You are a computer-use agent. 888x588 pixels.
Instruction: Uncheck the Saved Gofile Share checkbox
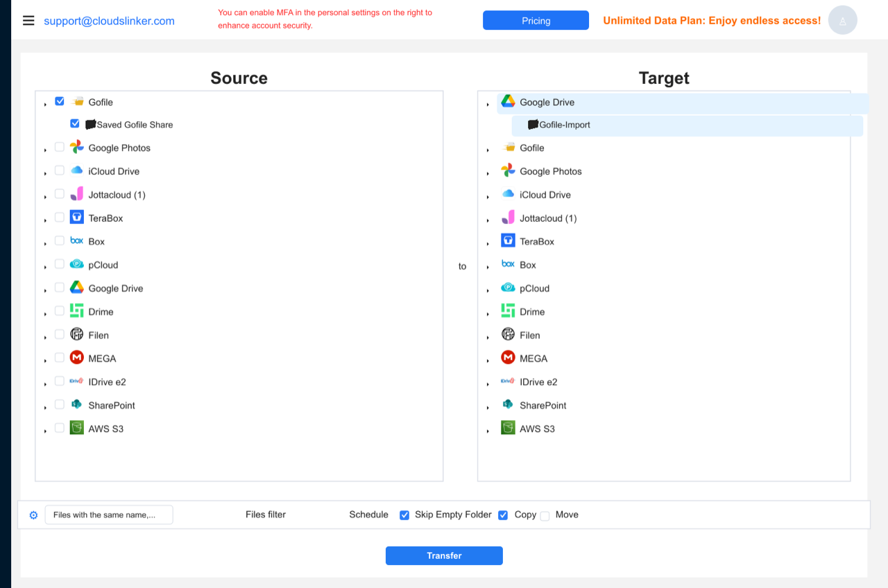click(x=75, y=123)
